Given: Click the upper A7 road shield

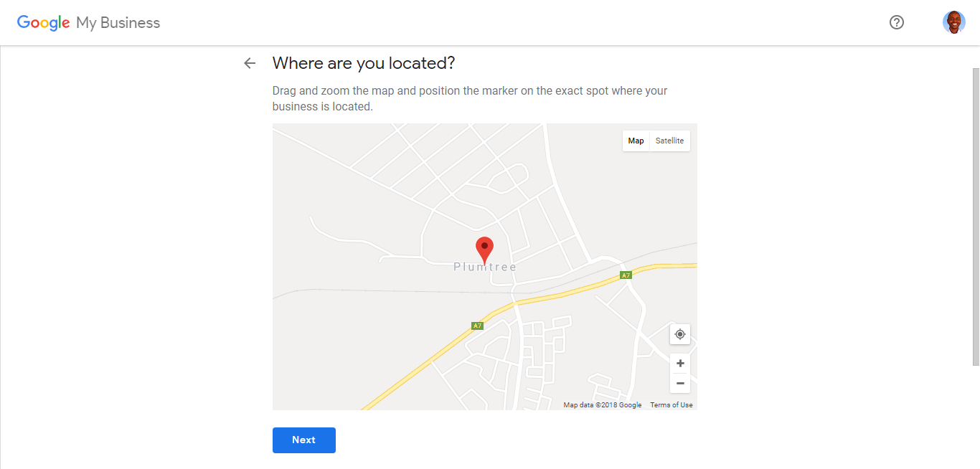Looking at the screenshot, I should [626, 275].
